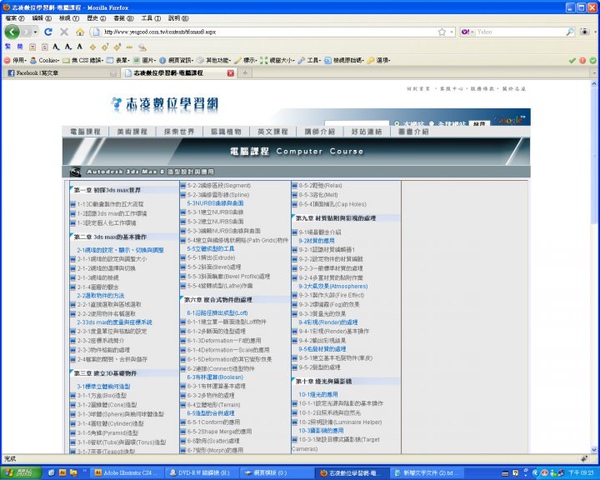Click the URL address bar field
Image resolution: width=600 pixels, height=480 pixels.
pos(269,32)
